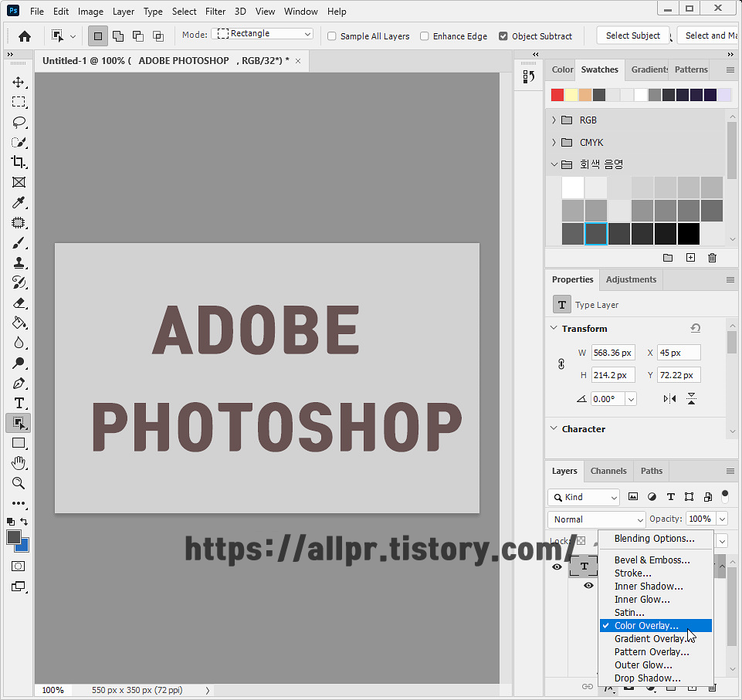
Task: Select the Hand tool
Action: pyautogui.click(x=19, y=463)
